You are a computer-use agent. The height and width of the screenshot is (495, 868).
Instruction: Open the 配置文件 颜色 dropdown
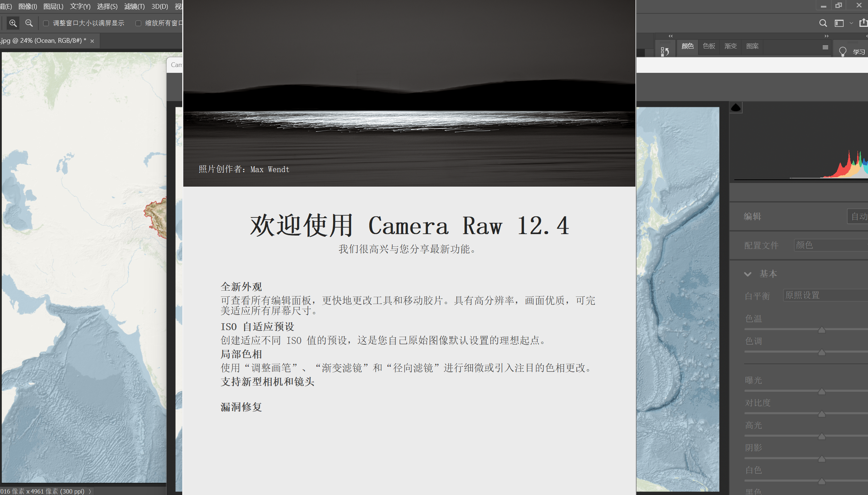831,245
